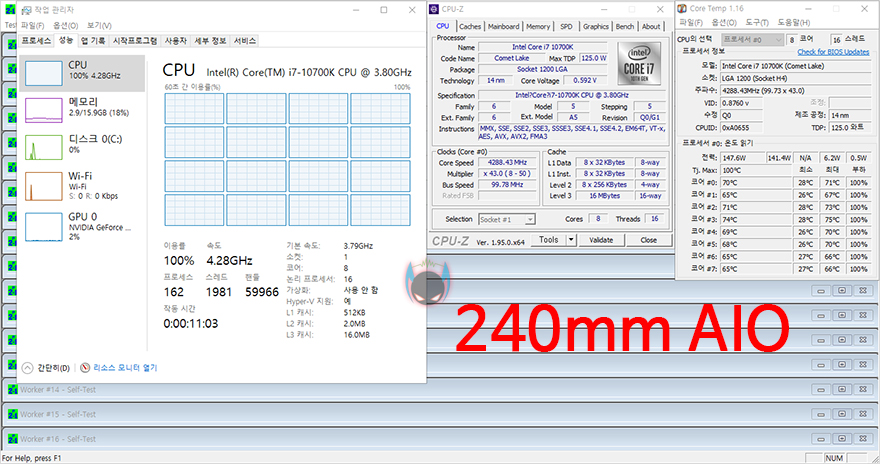Open Core Temp 도움말(H) menu
The image size is (880, 464).
point(794,22)
